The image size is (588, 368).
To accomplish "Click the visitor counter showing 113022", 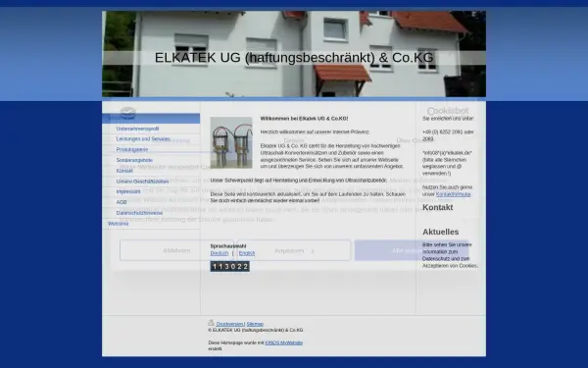I will 230,266.
